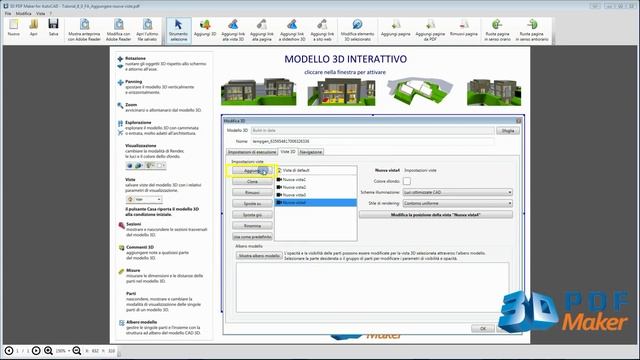Select the highlighted last Nuova vista entry
Screen dimensions: 640x360
[x=316, y=202]
